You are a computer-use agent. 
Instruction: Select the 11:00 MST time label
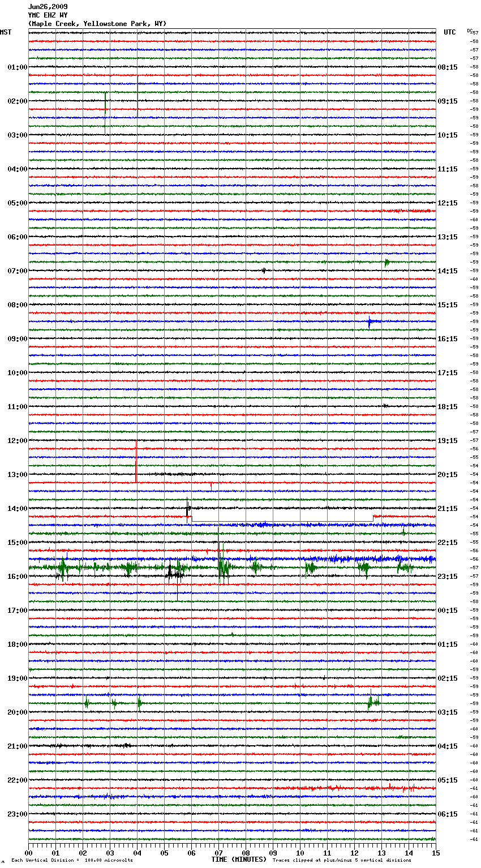18,407
